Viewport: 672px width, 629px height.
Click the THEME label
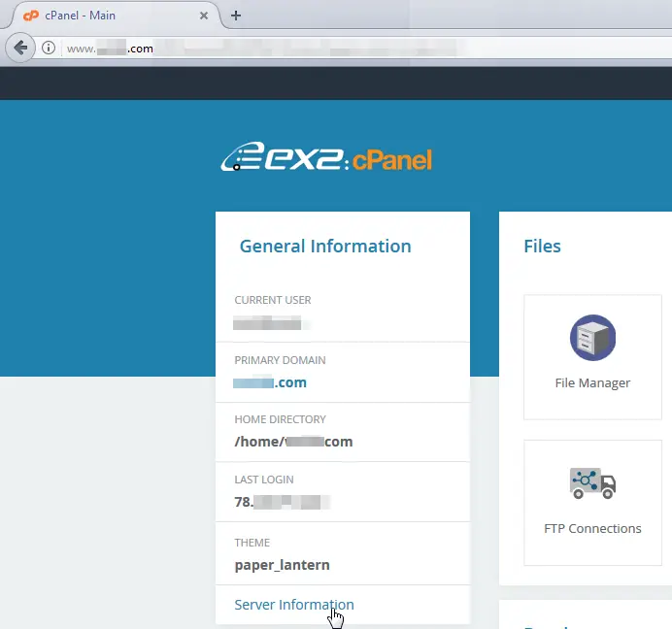252,543
